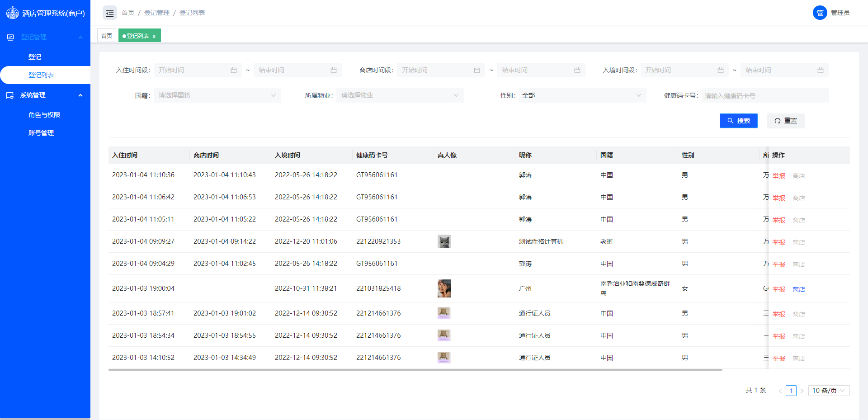The height and width of the screenshot is (420, 868).
Task: Open calendar icon for 入住时间段 start
Action: (x=234, y=70)
